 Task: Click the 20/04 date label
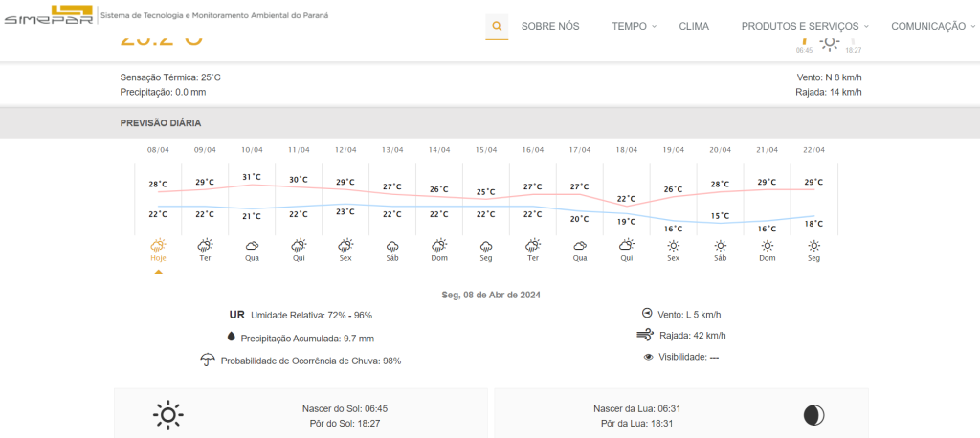pos(721,150)
